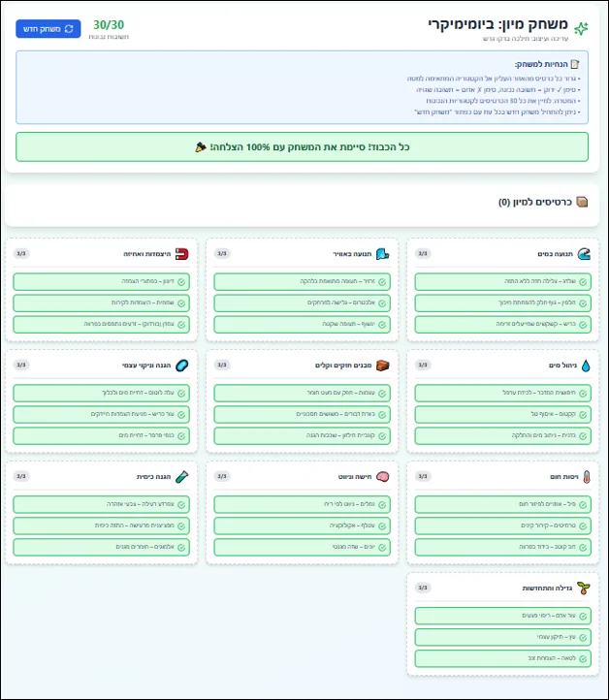Image resolution: width=609 pixels, height=700 pixels.
Task: Click the 30/30 correct answers score
Action: [109, 25]
